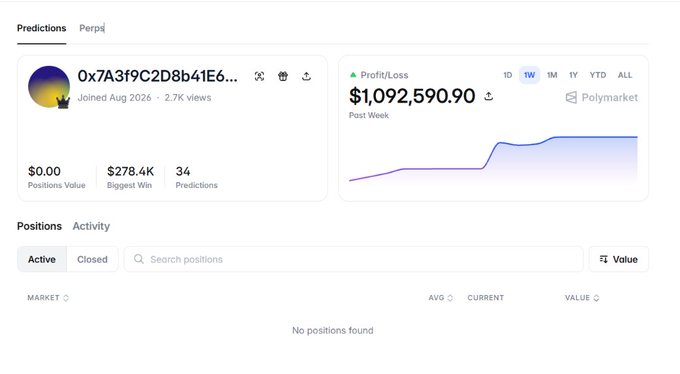Select 1Y chart range
680x374 pixels.
pyautogui.click(x=573, y=75)
